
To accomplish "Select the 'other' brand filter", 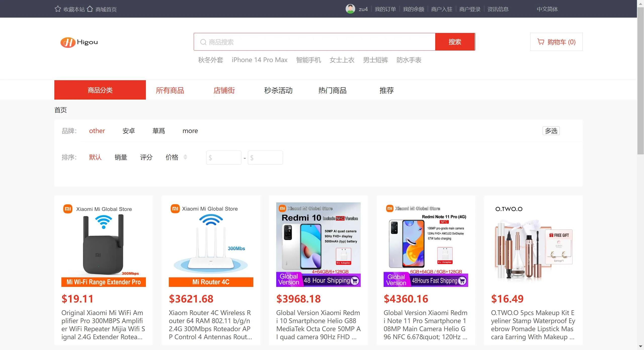I will (x=97, y=131).
